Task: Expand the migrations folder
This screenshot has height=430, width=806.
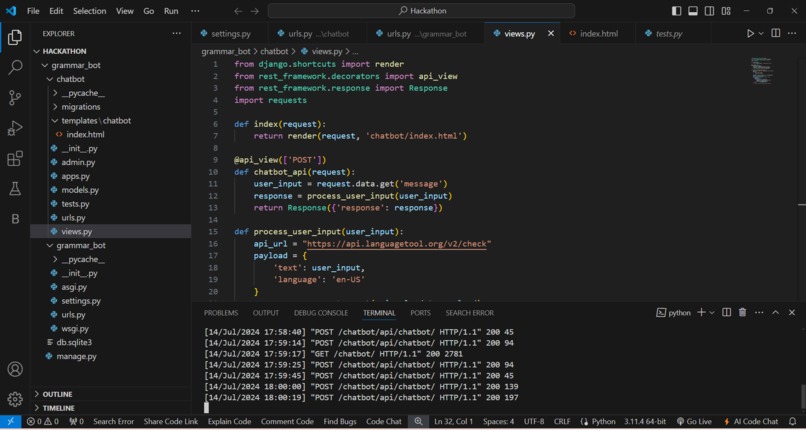Action: tap(56, 107)
